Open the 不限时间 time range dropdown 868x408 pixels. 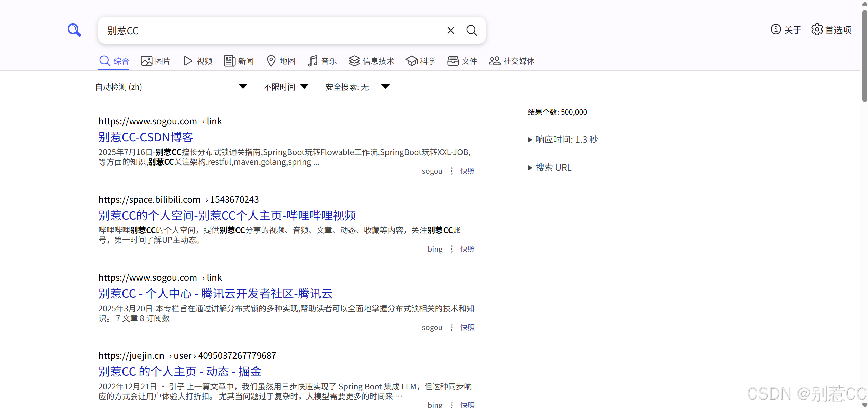pyautogui.click(x=286, y=87)
